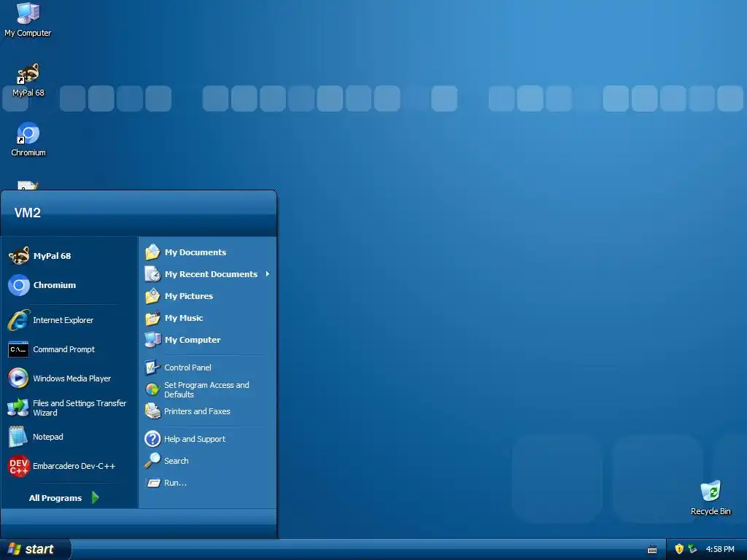The width and height of the screenshot is (747, 560).
Task: Select Notepad menu entry text
Action: tap(47, 437)
